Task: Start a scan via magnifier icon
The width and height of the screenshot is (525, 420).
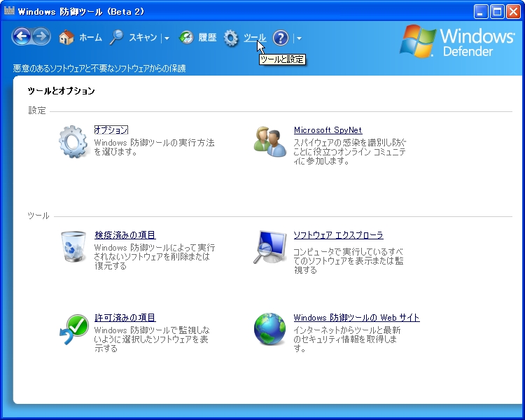Action: (117, 37)
